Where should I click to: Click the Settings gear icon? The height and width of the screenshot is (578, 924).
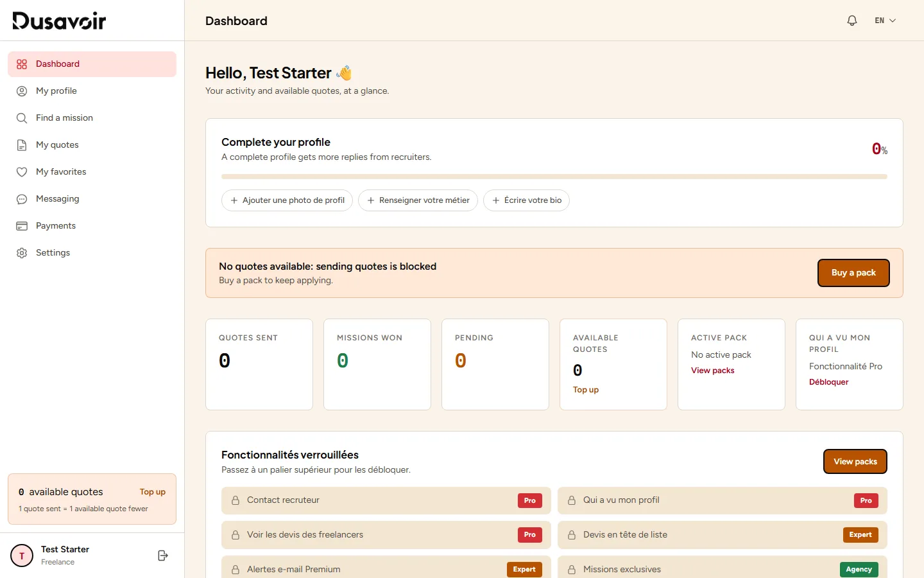22,253
